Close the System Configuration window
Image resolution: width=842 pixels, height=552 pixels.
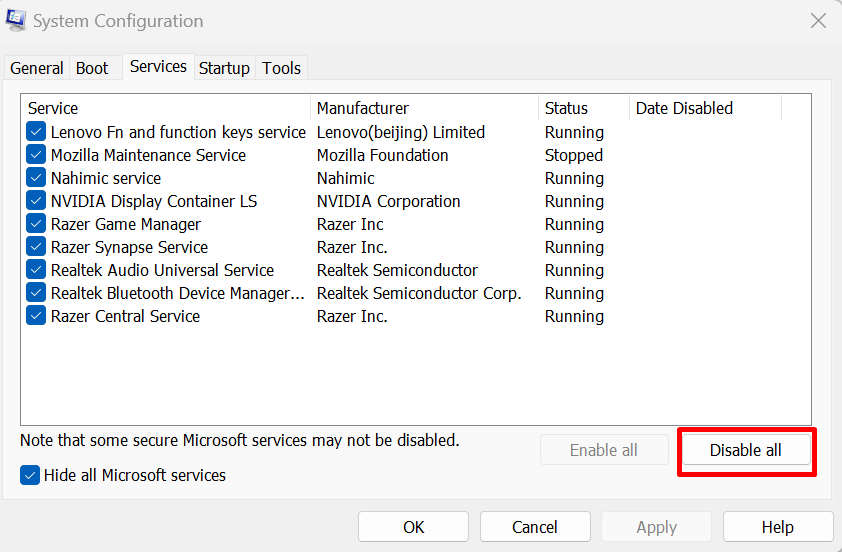(x=818, y=21)
